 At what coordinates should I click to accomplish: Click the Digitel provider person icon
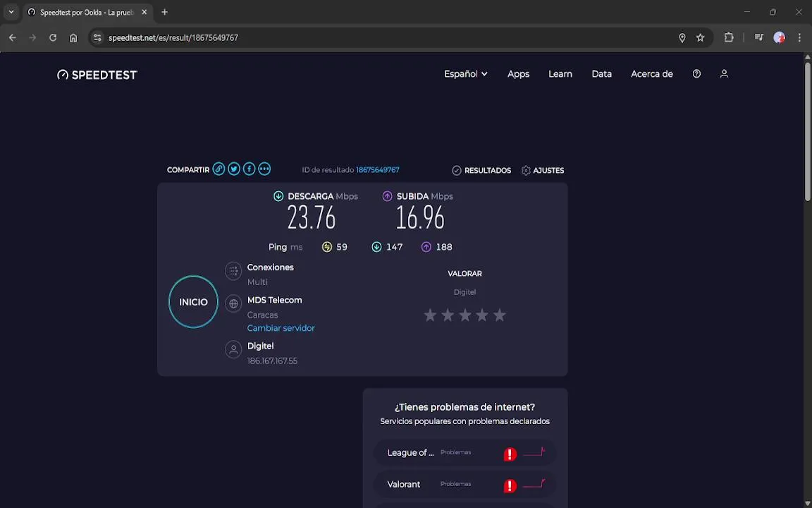tap(233, 349)
